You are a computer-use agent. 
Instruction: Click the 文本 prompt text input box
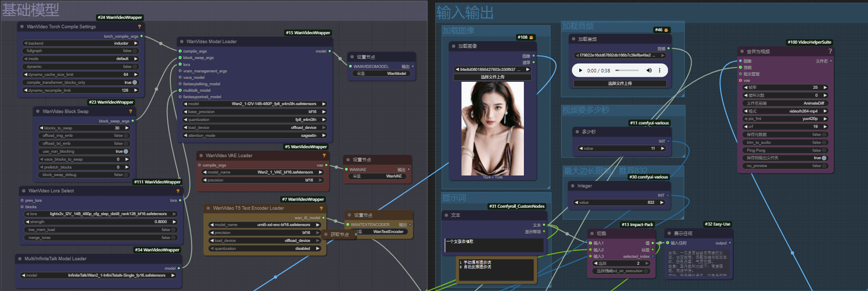494,245
